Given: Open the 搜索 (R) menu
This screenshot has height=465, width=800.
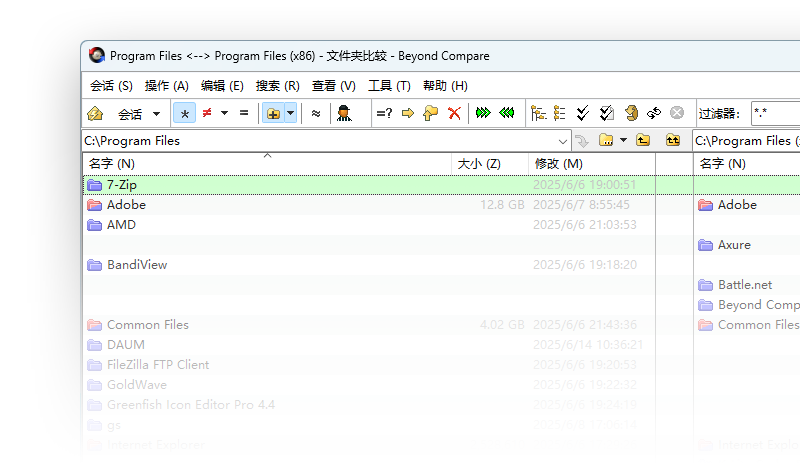Looking at the screenshot, I should point(277,86).
